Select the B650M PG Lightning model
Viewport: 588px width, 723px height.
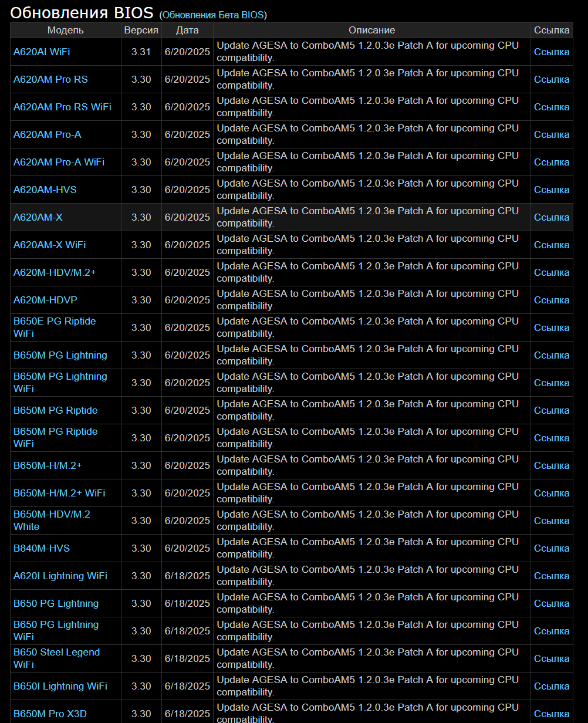[x=60, y=355]
